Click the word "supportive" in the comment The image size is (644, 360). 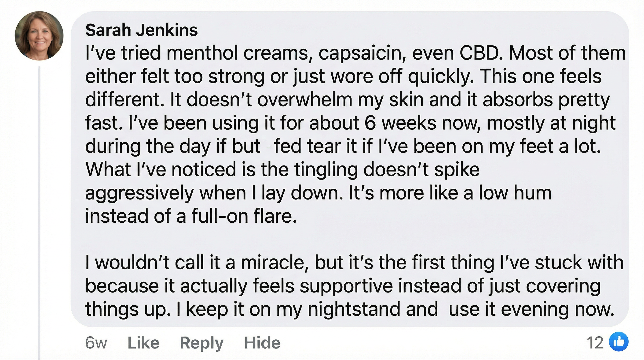coord(346,286)
